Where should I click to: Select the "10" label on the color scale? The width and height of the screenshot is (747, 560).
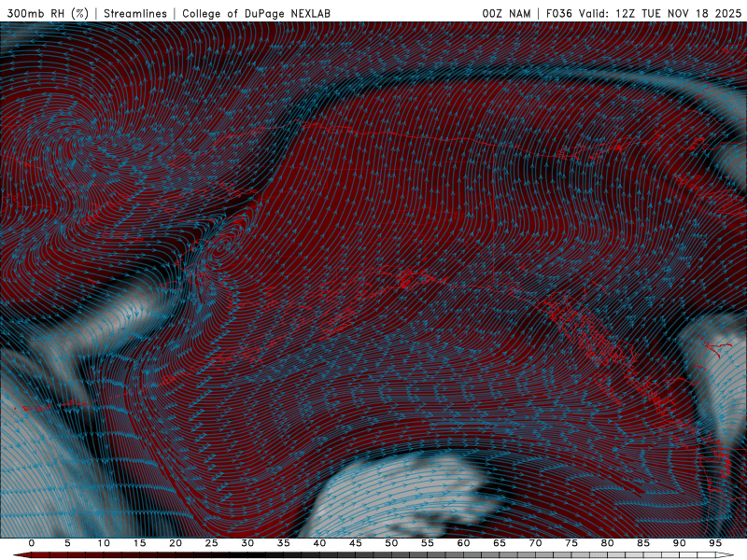pos(104,543)
